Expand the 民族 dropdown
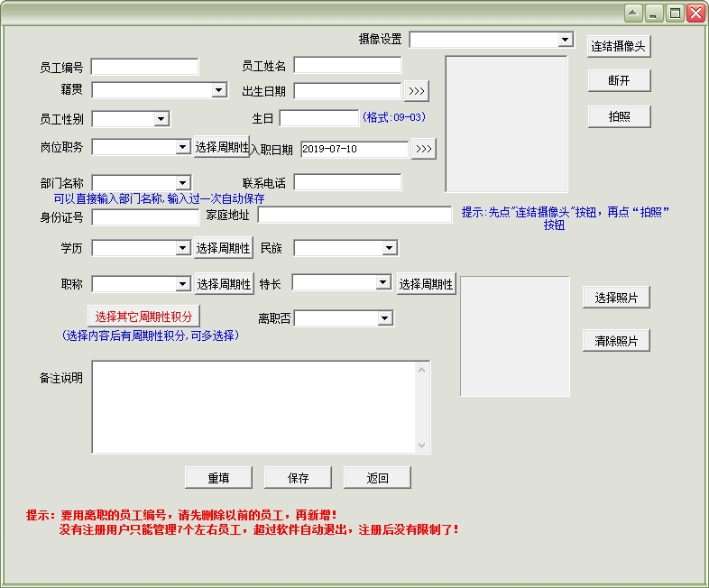The width and height of the screenshot is (709, 588). pyautogui.click(x=390, y=248)
